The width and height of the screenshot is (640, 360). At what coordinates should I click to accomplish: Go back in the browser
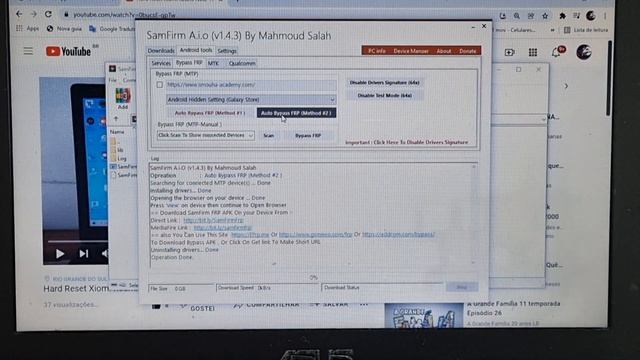pyautogui.click(x=19, y=14)
